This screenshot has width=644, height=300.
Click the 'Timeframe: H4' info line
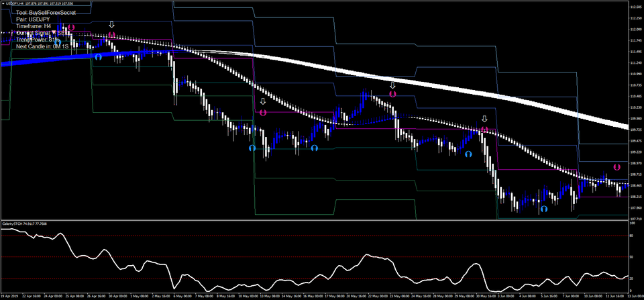click(x=34, y=26)
